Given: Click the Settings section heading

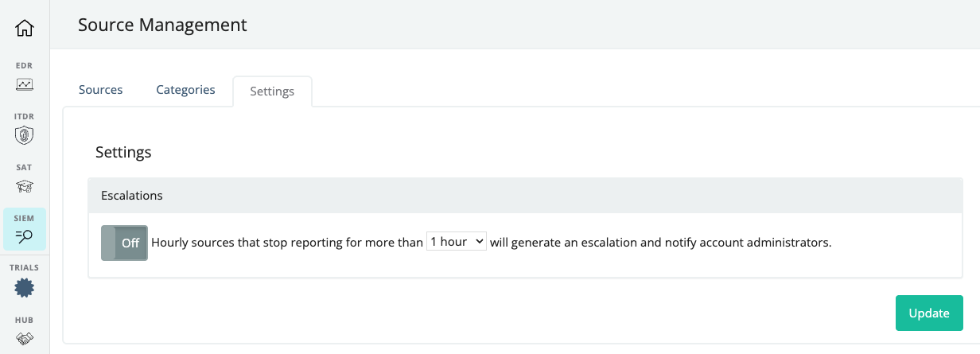Looking at the screenshot, I should (x=123, y=152).
